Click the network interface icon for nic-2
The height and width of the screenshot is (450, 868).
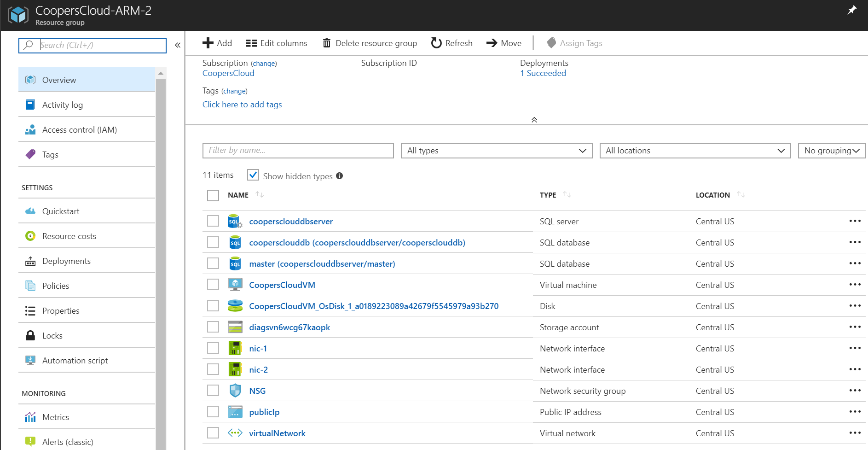pyautogui.click(x=235, y=369)
